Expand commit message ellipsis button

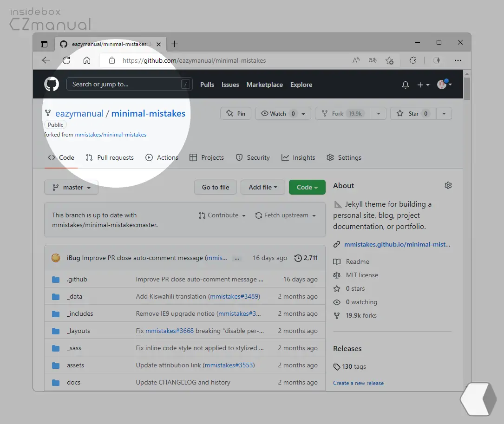point(237,259)
